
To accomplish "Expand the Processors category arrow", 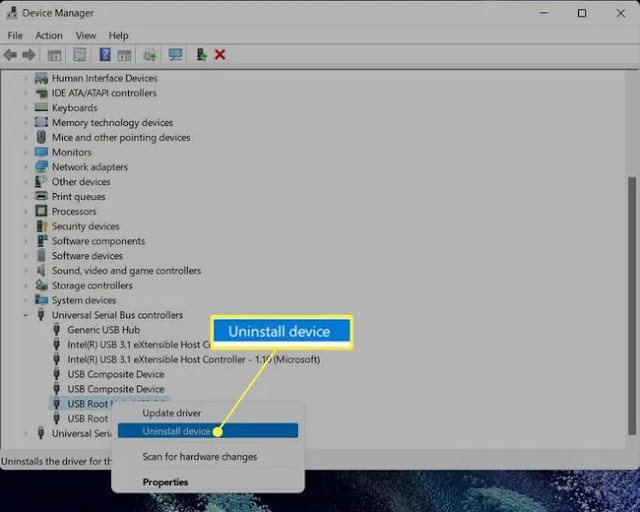I will point(26,211).
